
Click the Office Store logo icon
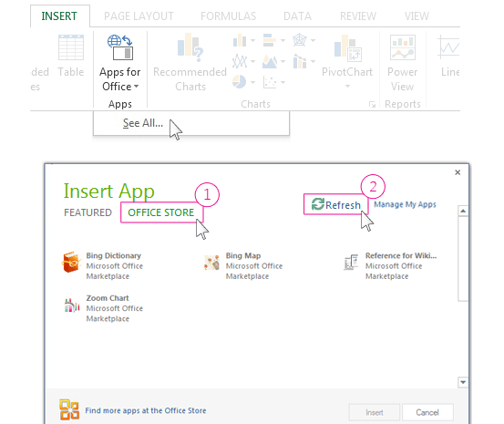click(x=69, y=409)
